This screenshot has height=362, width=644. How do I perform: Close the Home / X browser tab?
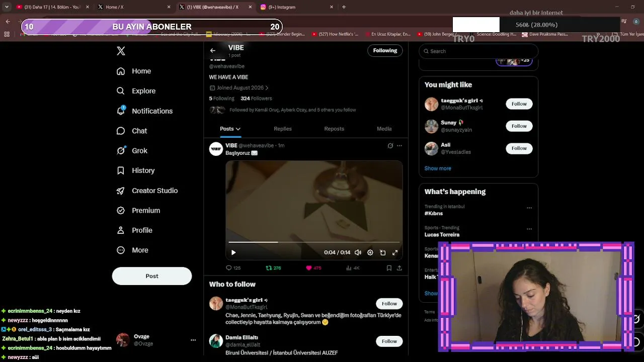pos(169,7)
